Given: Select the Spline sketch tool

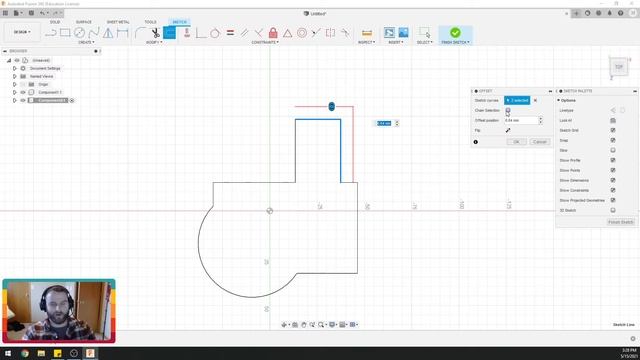Looking at the screenshot, I should click(x=94, y=33).
